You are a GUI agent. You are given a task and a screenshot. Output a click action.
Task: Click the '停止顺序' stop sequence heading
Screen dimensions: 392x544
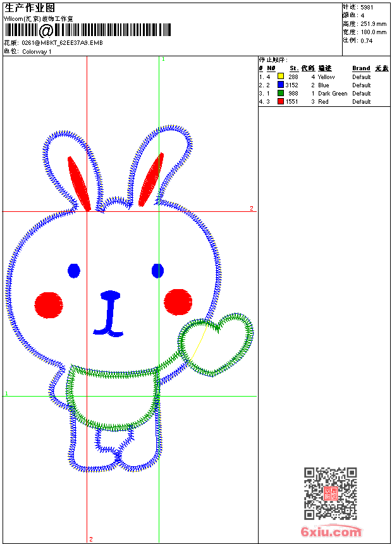[273, 60]
